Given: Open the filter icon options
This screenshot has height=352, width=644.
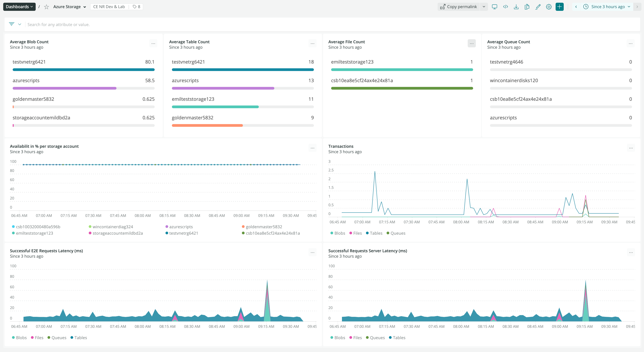Looking at the screenshot, I should 11,24.
